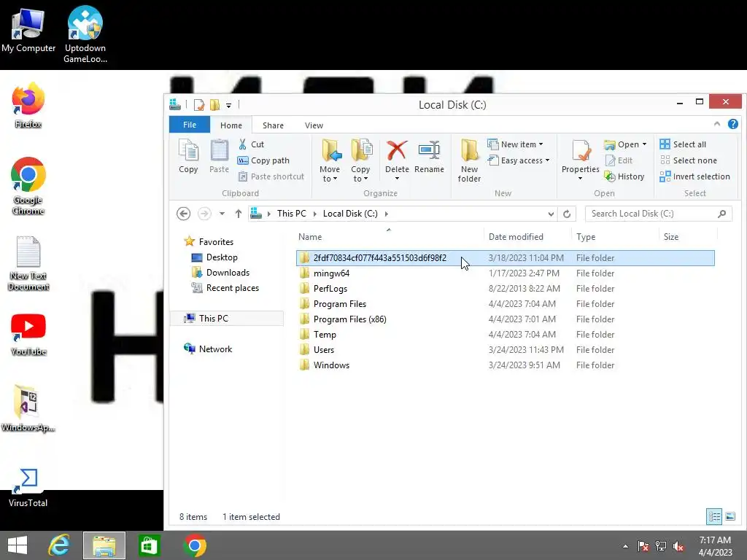Open the recent locations dropdown arrow
This screenshot has width=747, height=560.
pyautogui.click(x=222, y=214)
